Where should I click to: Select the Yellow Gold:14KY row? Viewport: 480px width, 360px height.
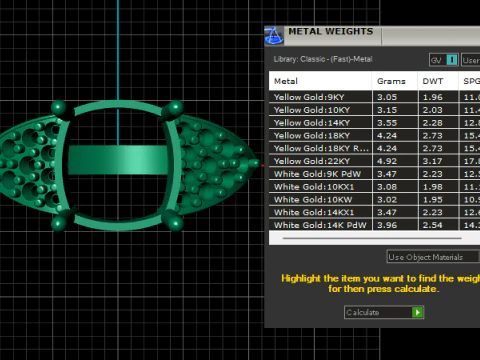point(374,123)
